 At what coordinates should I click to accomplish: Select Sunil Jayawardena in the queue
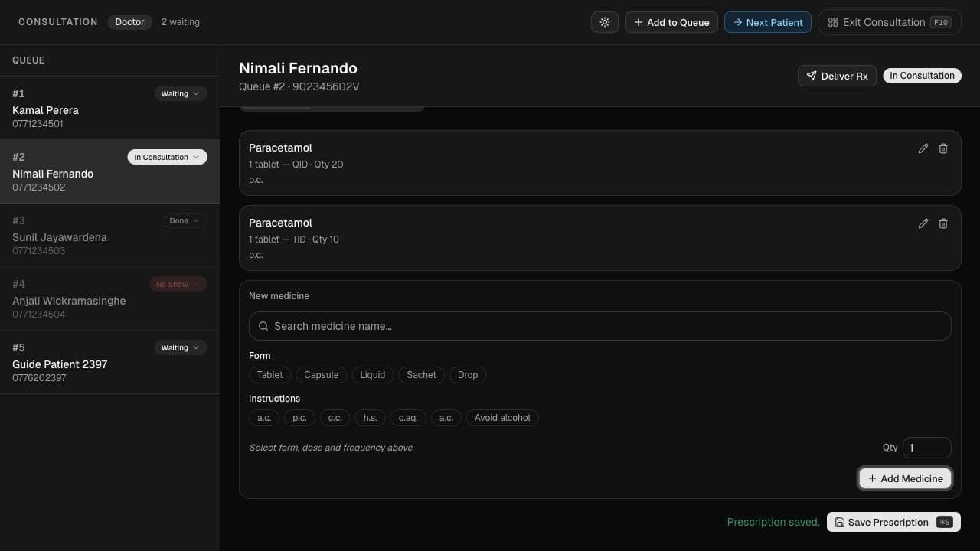[x=109, y=235]
